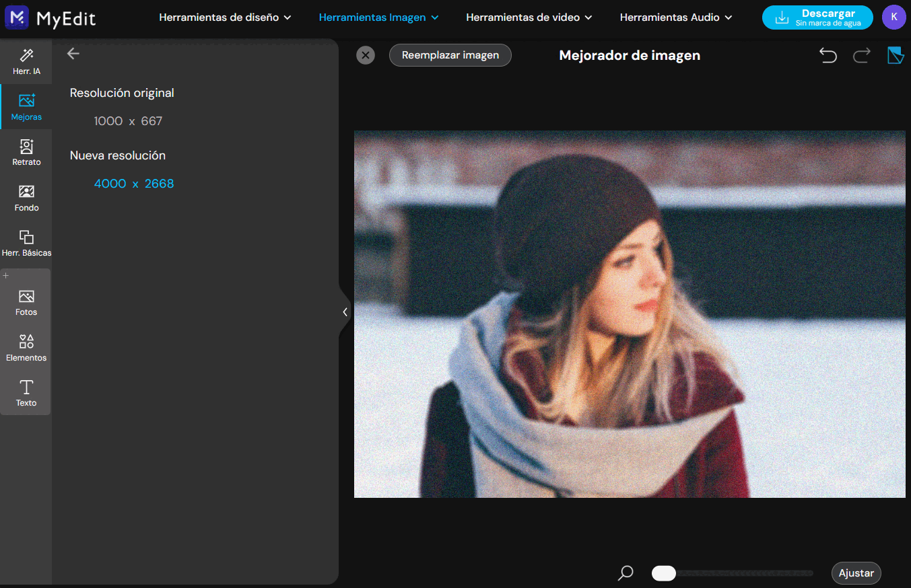Click the zoom magnifier icon
911x588 pixels.
click(x=625, y=573)
